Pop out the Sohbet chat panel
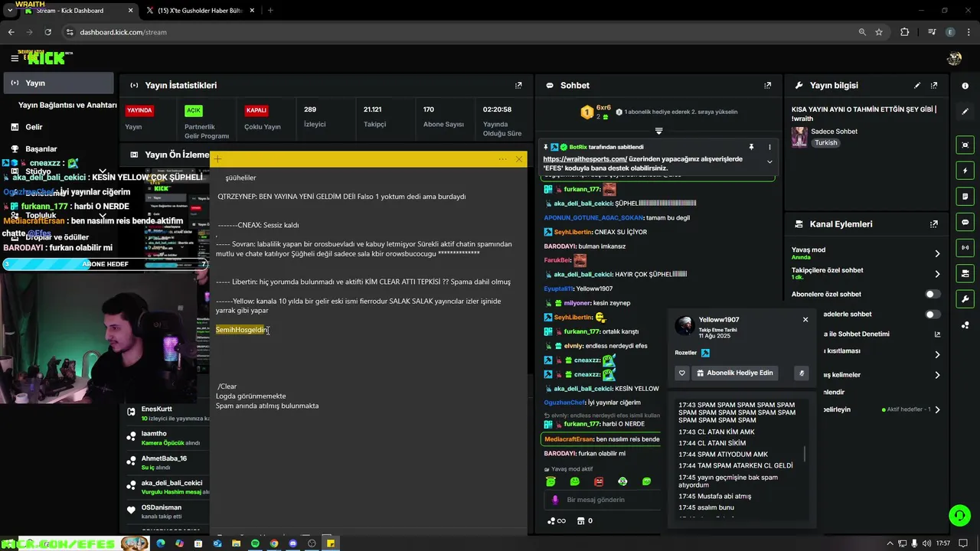Viewport: 980px width, 551px height. (767, 86)
